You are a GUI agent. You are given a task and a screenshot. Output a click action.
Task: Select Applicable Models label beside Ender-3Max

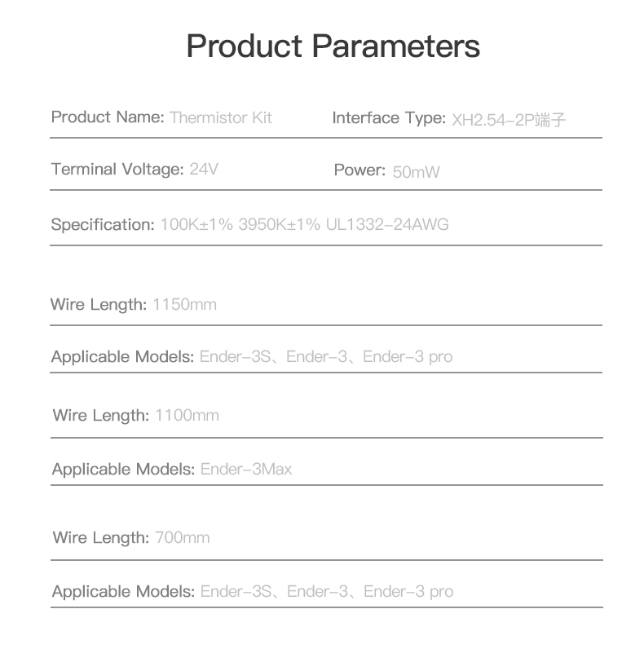(123, 469)
